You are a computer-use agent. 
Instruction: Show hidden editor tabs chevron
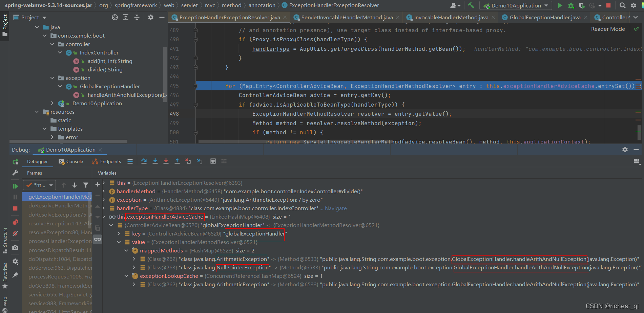[636, 17]
